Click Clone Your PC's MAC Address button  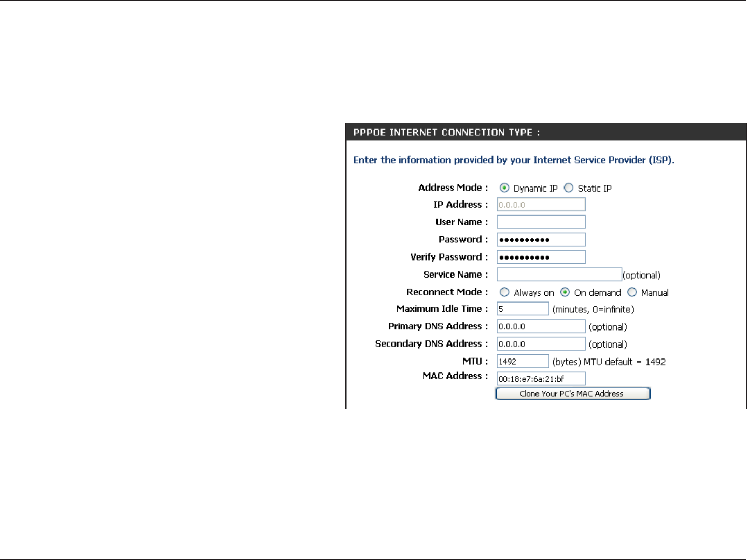point(573,394)
